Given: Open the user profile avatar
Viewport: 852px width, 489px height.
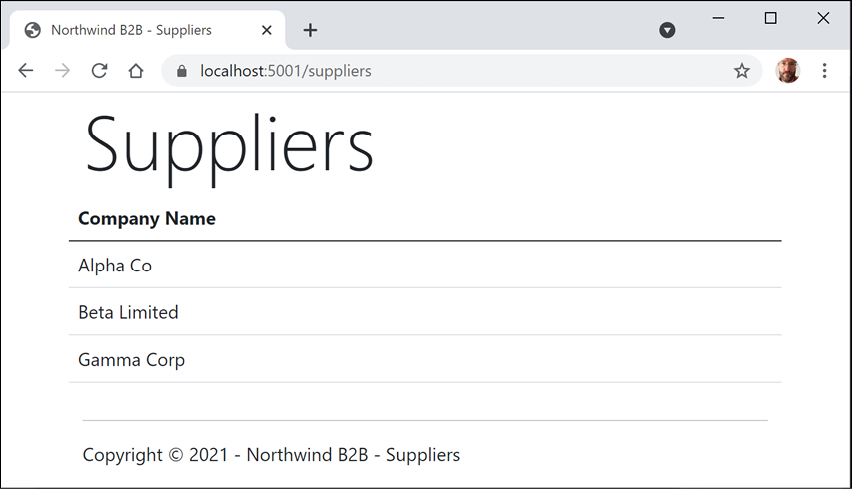Looking at the screenshot, I should pos(787,71).
